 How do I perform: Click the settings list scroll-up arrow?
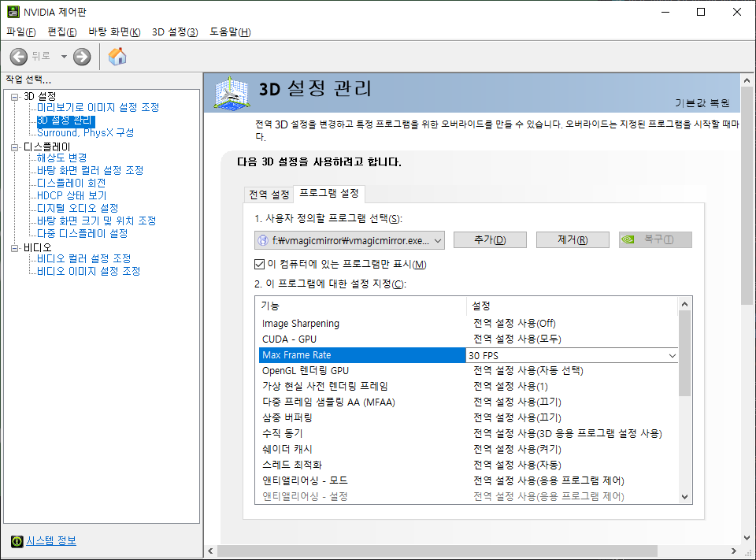[x=684, y=304]
